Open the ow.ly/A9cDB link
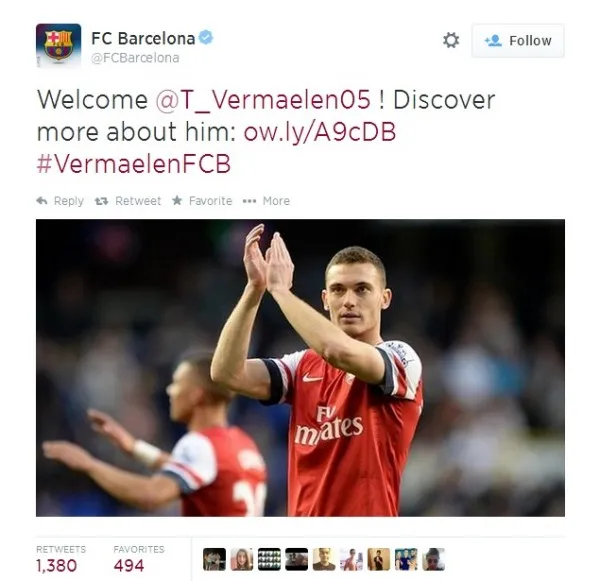The height and width of the screenshot is (581, 600). click(x=320, y=132)
